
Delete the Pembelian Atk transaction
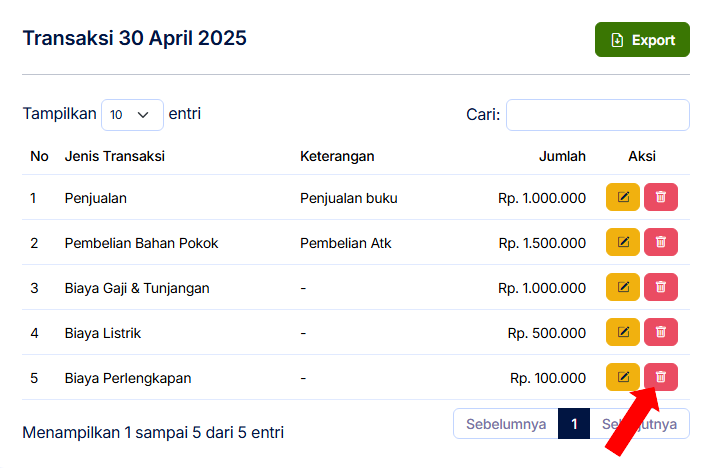pyautogui.click(x=660, y=242)
